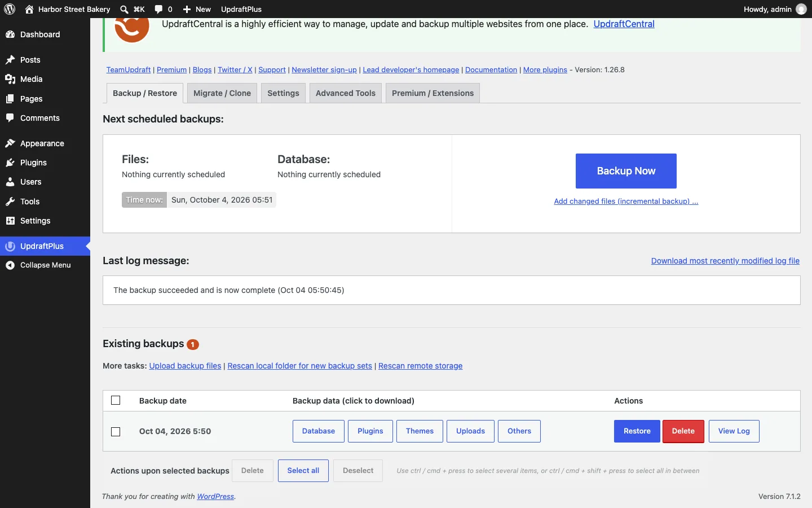812x508 pixels.
Task: Click the Plugins plug icon in sidebar
Action: click(10, 163)
